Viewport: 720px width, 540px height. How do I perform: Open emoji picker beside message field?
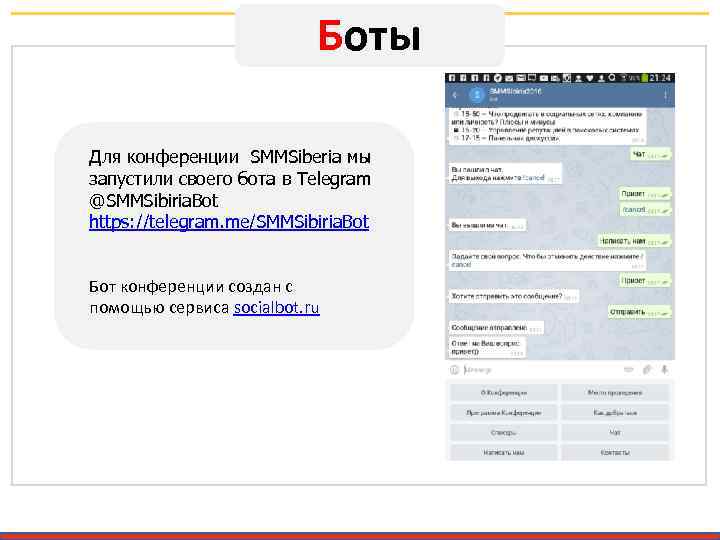[x=454, y=370]
